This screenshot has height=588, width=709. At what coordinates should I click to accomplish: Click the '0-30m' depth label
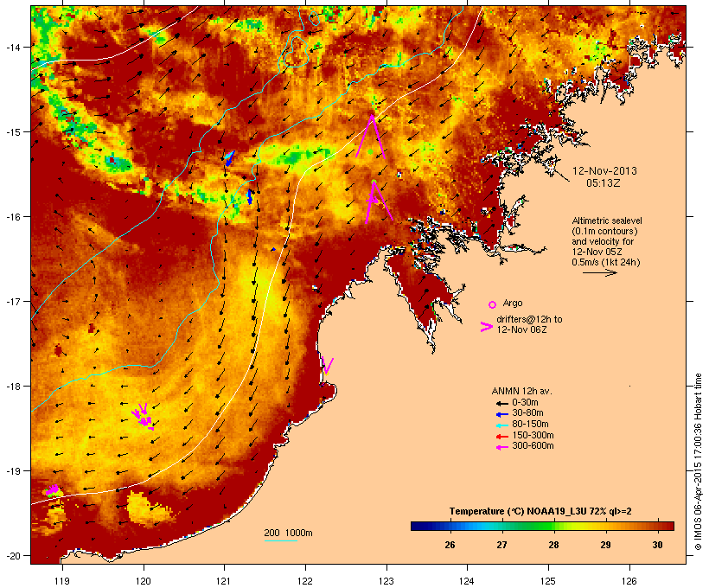[525, 403]
